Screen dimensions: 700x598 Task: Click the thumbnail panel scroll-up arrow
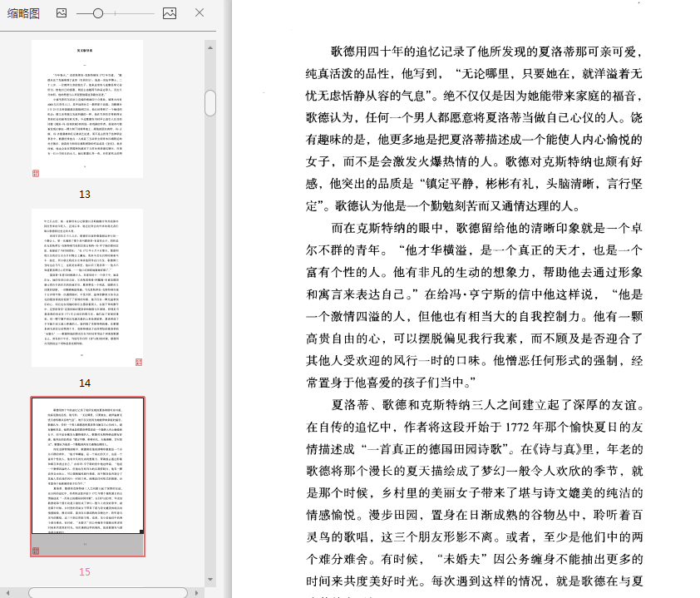[x=210, y=47]
